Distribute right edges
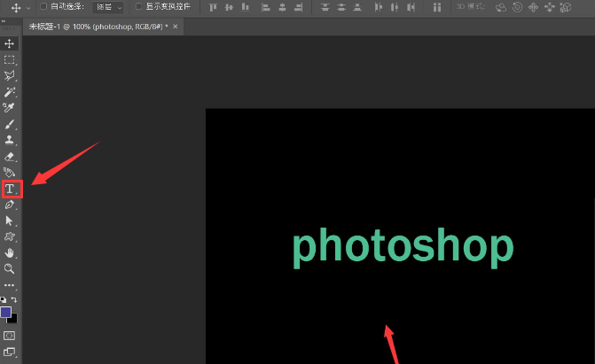Screen dimensions: 595x364 411,7
